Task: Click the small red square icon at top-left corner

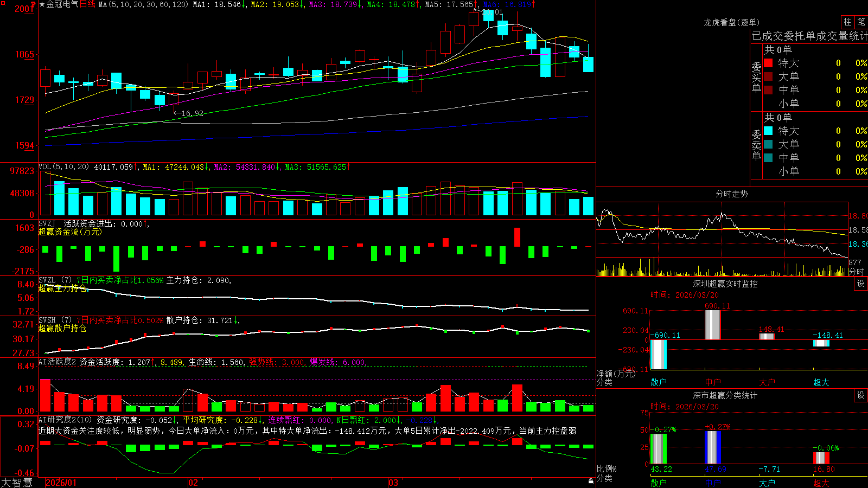Action: pos(2,3)
